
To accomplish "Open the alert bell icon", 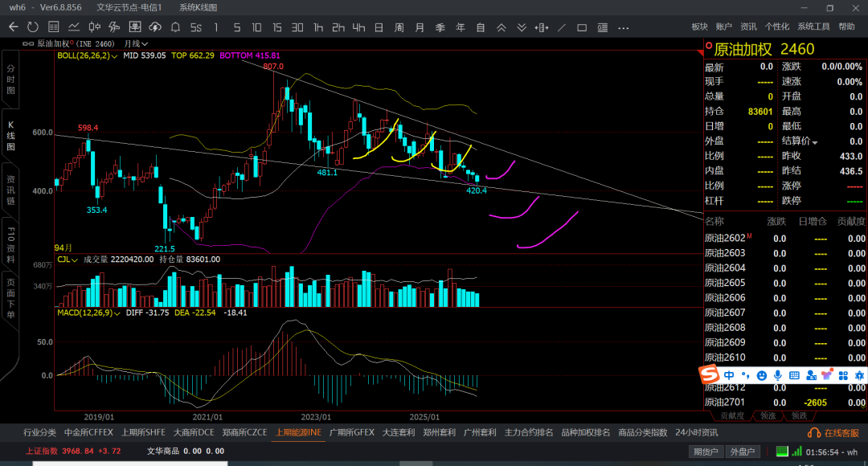I will [x=175, y=27].
